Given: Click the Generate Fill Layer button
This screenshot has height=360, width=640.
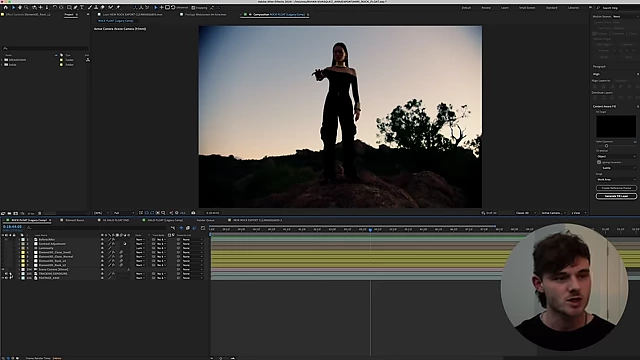Looking at the screenshot, I should click(616, 196).
